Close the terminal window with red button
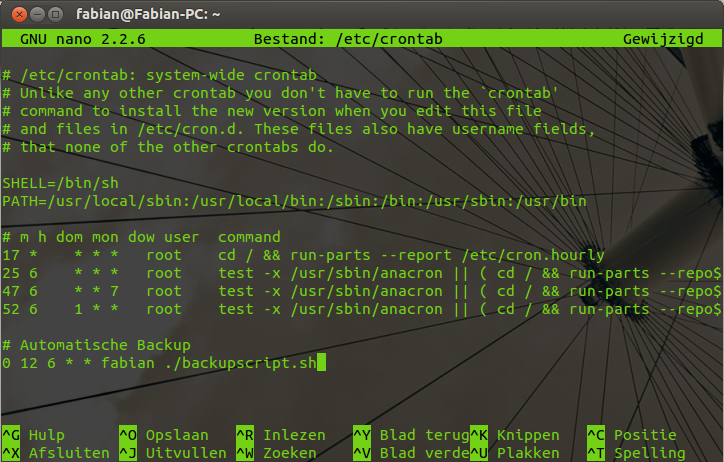Viewport: 724px width, 462px height. point(19,14)
